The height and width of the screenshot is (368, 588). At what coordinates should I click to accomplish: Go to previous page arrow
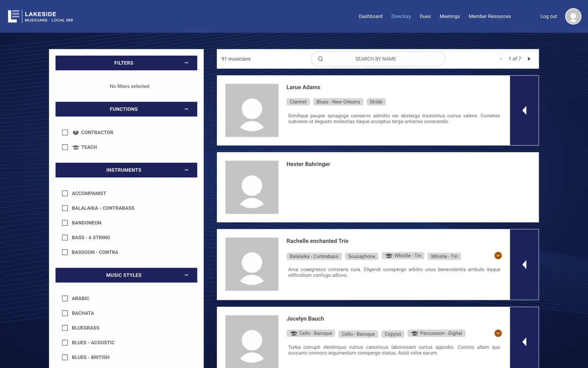501,59
